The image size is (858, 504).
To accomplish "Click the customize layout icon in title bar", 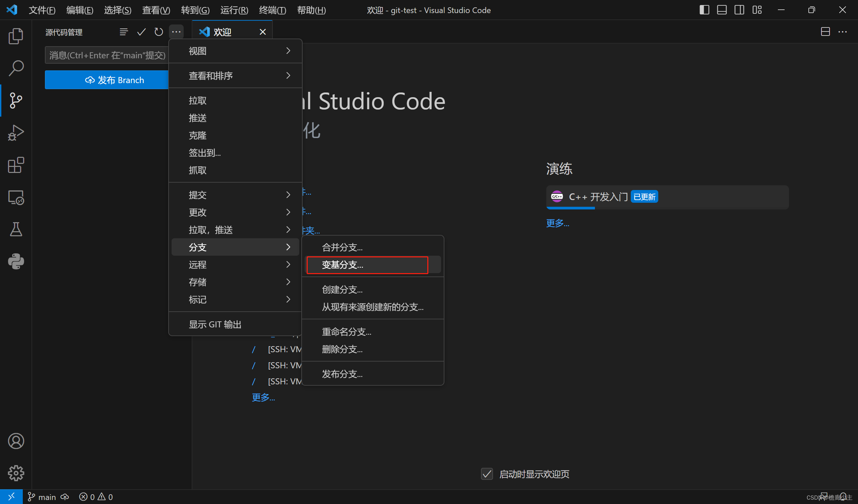I will pyautogui.click(x=757, y=10).
